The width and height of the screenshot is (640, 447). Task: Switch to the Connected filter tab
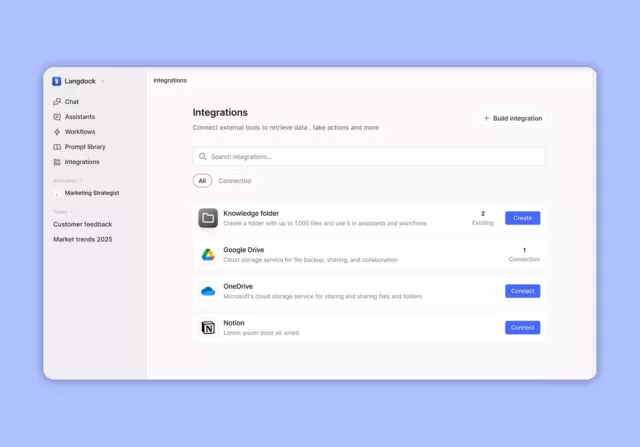point(235,181)
